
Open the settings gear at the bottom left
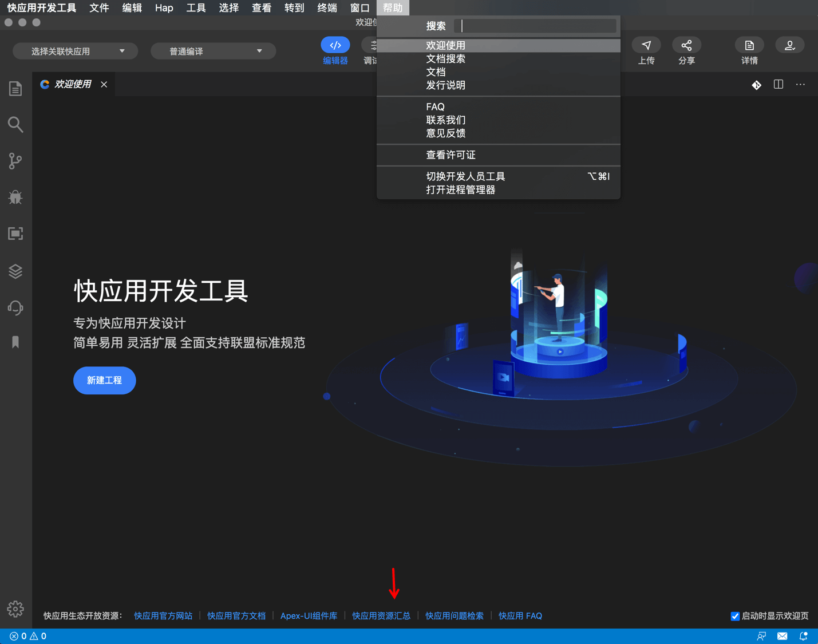click(15, 609)
